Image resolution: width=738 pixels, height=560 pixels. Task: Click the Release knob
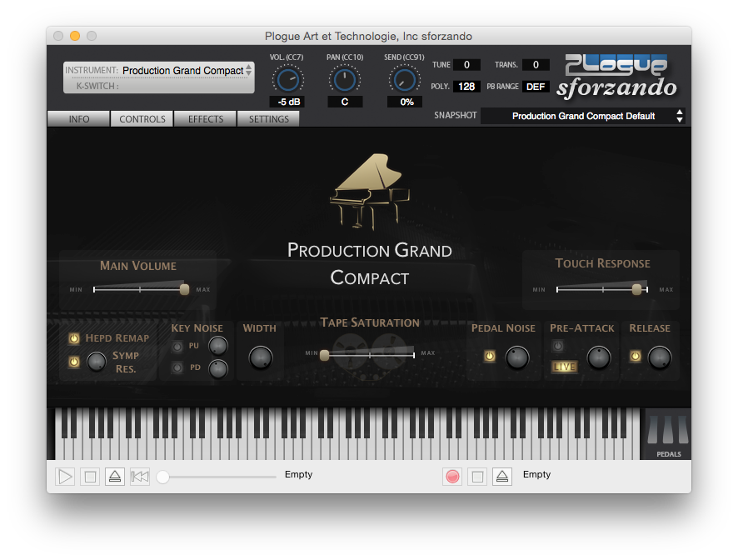pos(660,357)
